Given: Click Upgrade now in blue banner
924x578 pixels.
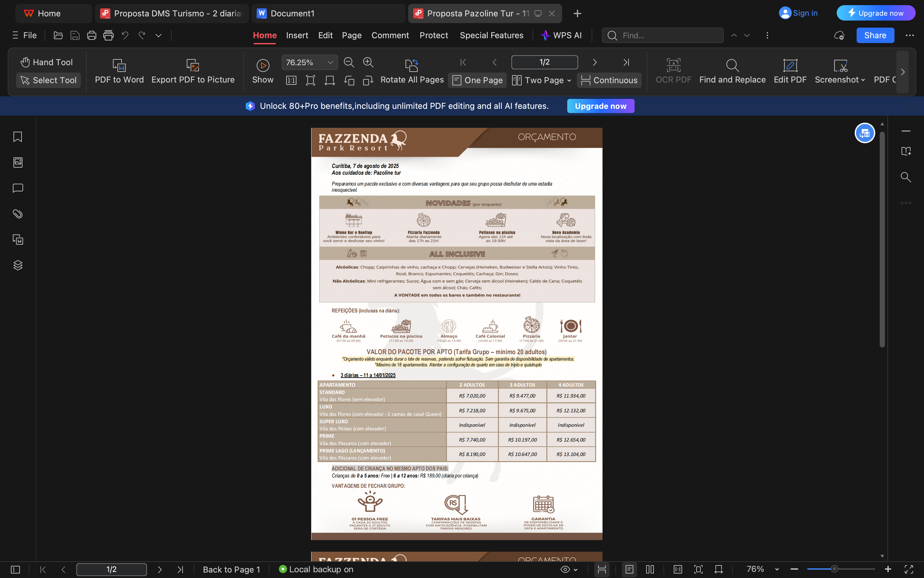Looking at the screenshot, I should (601, 106).
